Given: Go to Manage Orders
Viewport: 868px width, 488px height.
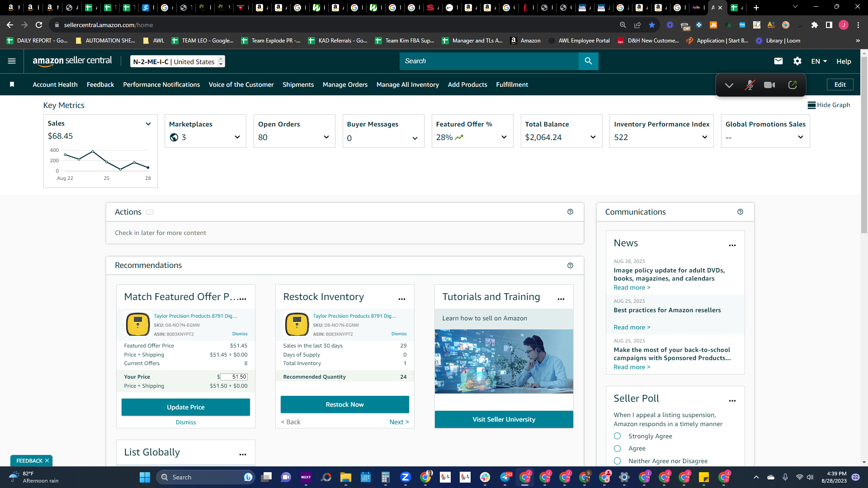Looking at the screenshot, I should point(345,84).
